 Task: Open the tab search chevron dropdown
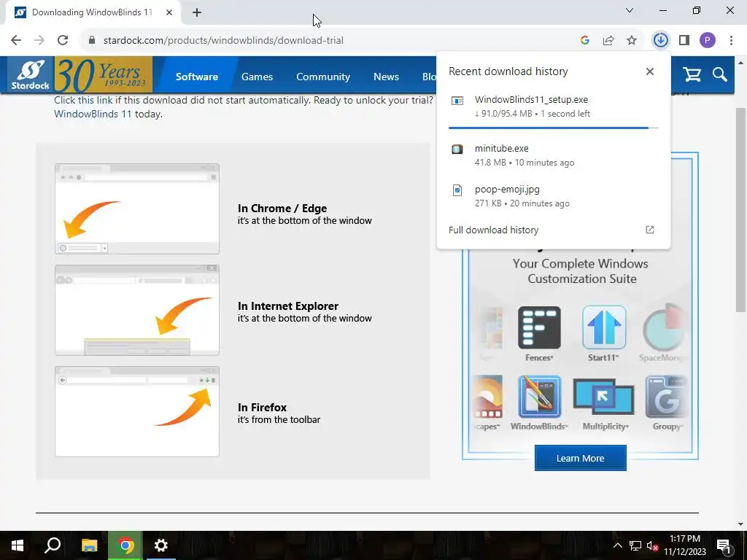point(630,10)
